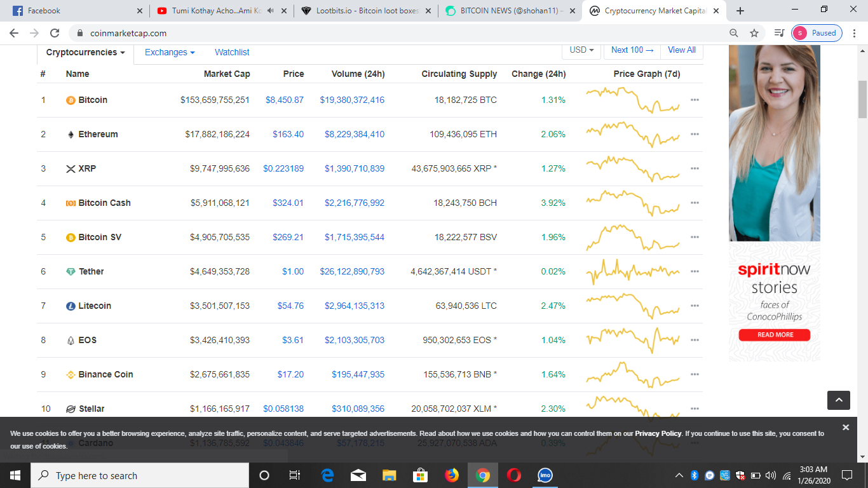Viewport: 868px width, 488px height.
Task: Close the Lootbits.io tab
Action: coord(428,11)
